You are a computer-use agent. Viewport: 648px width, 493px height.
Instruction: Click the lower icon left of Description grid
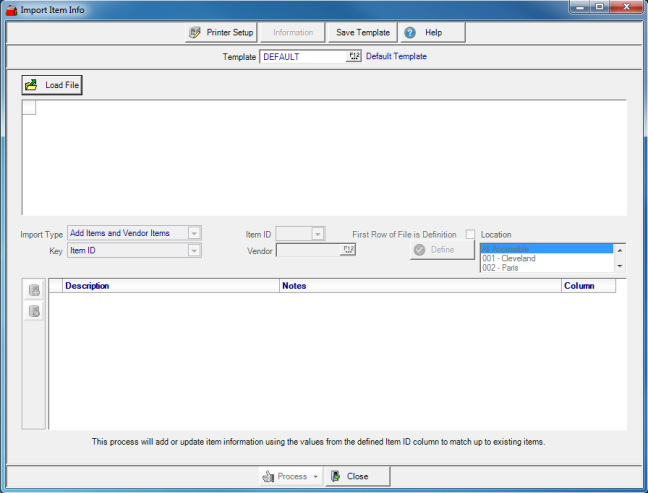(34, 311)
